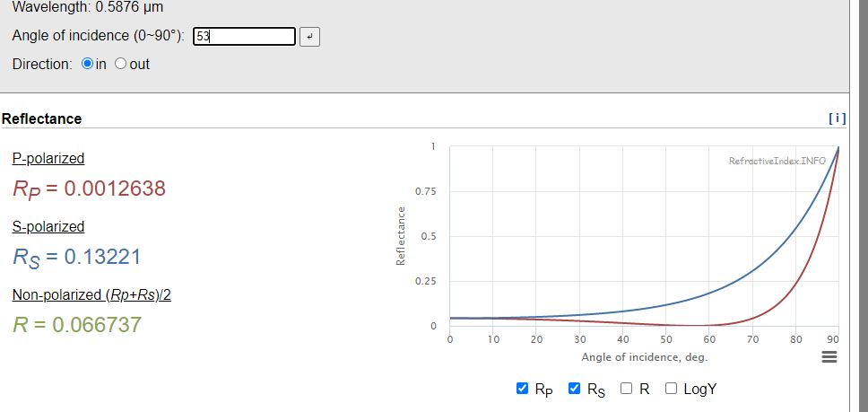868x412 pixels.
Task: Select the "in" direction radio button
Action: (x=87, y=65)
